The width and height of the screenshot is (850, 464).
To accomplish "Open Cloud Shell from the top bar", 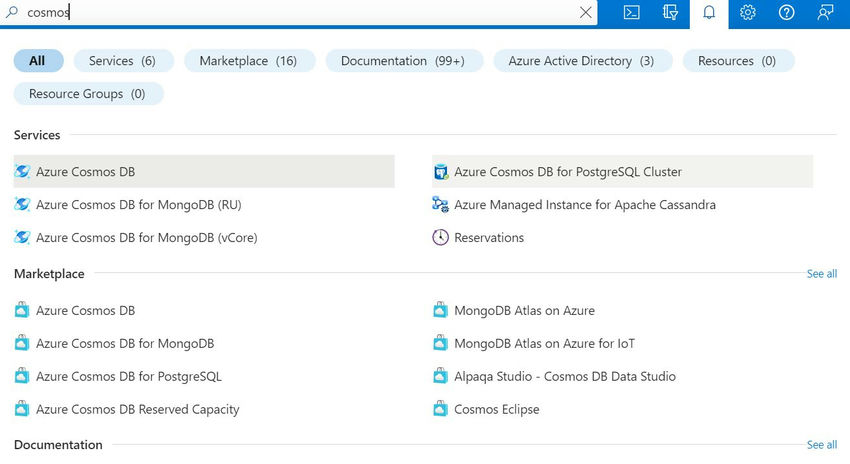I will pos(631,13).
